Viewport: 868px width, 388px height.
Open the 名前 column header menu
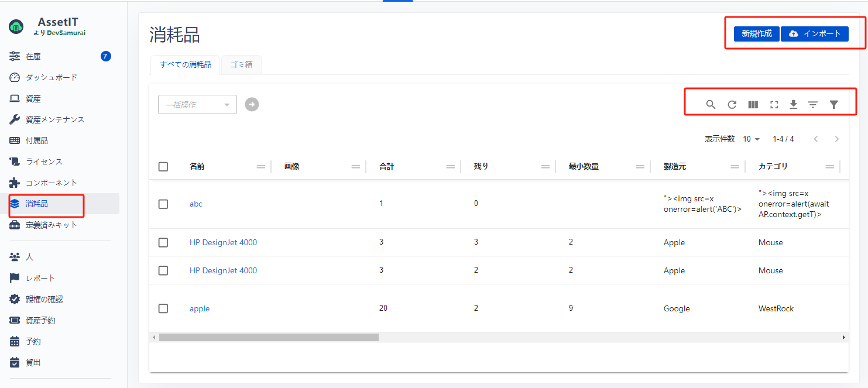tap(261, 167)
